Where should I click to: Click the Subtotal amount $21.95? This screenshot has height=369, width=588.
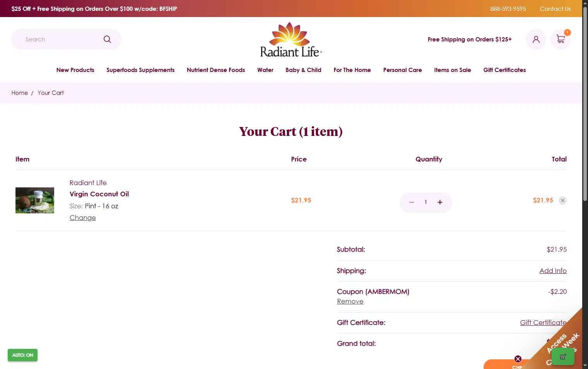click(557, 250)
